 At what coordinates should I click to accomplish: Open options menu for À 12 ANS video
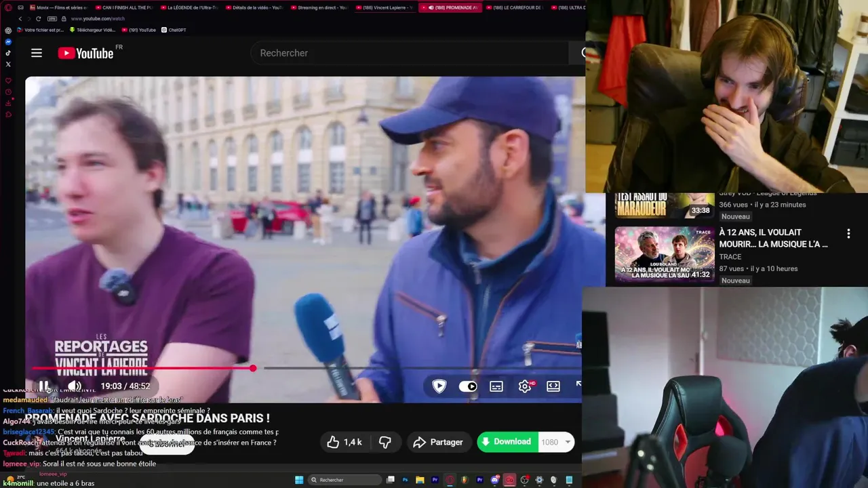coord(848,234)
